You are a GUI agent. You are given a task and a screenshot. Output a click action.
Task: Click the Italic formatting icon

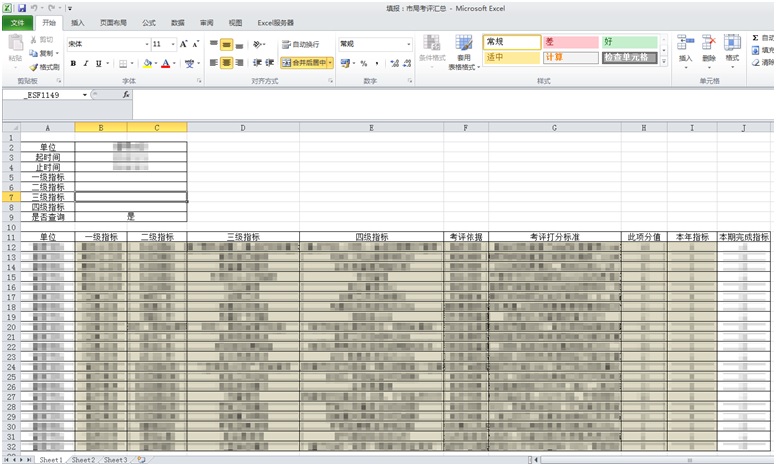[86, 63]
